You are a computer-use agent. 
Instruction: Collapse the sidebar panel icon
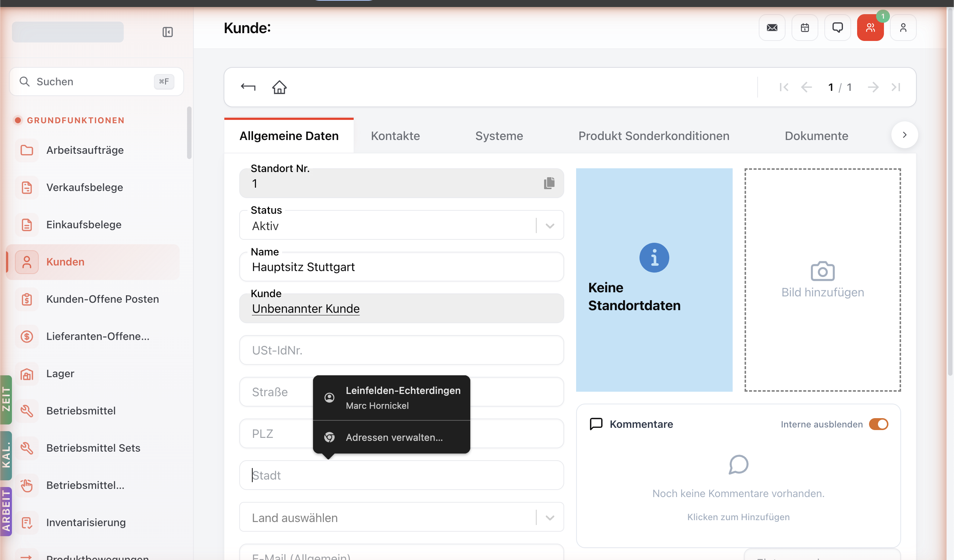click(x=167, y=32)
